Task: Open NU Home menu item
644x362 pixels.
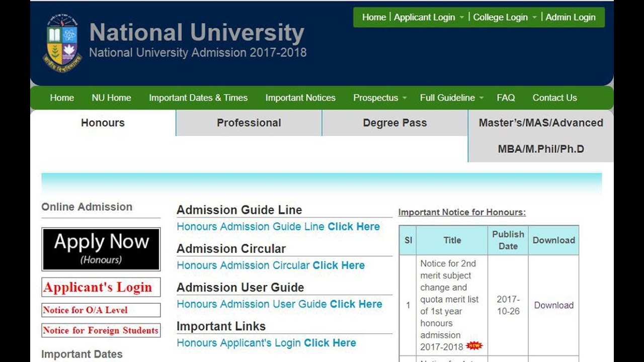Action: tap(111, 98)
